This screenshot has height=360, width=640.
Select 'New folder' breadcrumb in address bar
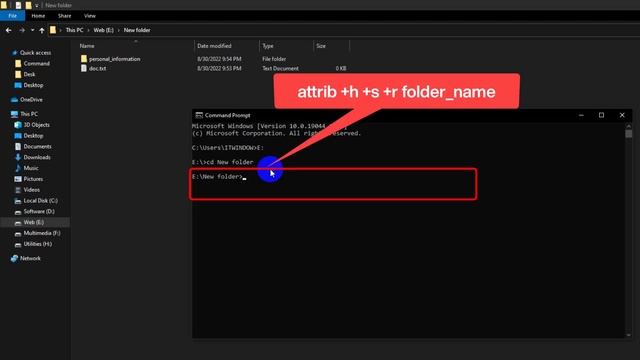137,30
